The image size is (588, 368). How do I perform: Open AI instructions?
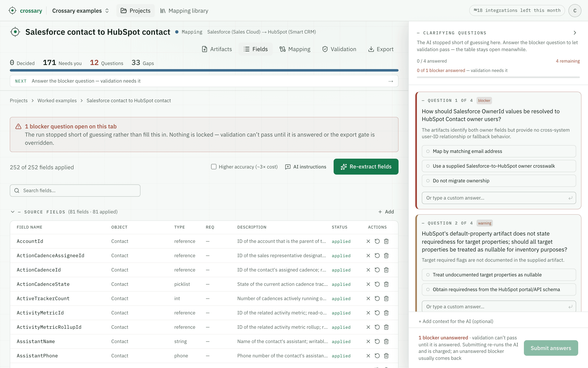coord(306,167)
